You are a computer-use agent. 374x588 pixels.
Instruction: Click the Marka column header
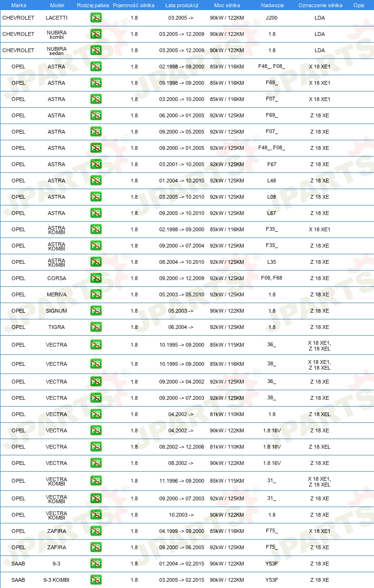[18, 5]
